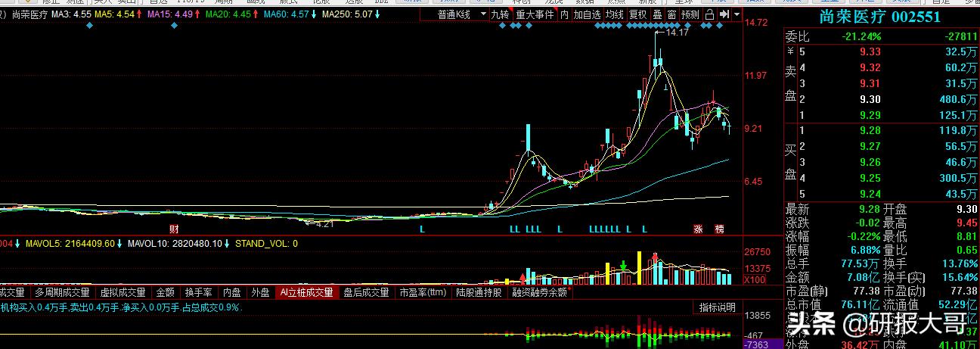This screenshot has height=349, width=980.
Task: Open the 普通K线 chart type dropdown
Action: tap(463, 14)
